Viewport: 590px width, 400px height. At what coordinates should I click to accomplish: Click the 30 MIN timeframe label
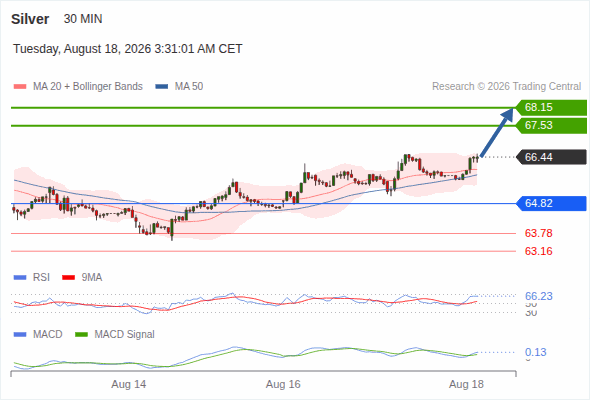[83, 19]
